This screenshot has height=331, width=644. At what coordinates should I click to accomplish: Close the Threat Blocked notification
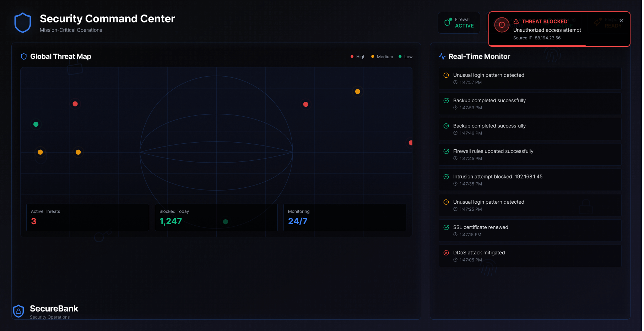coord(621,21)
